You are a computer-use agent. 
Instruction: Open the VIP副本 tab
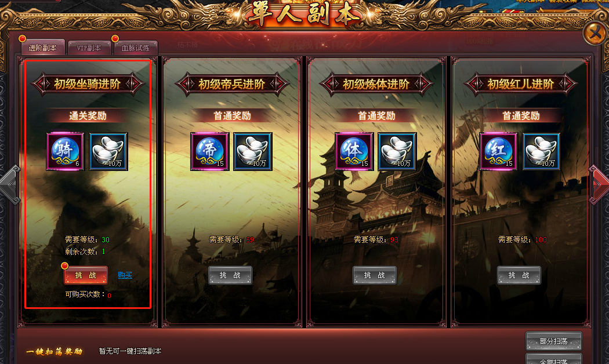pyautogui.click(x=89, y=48)
